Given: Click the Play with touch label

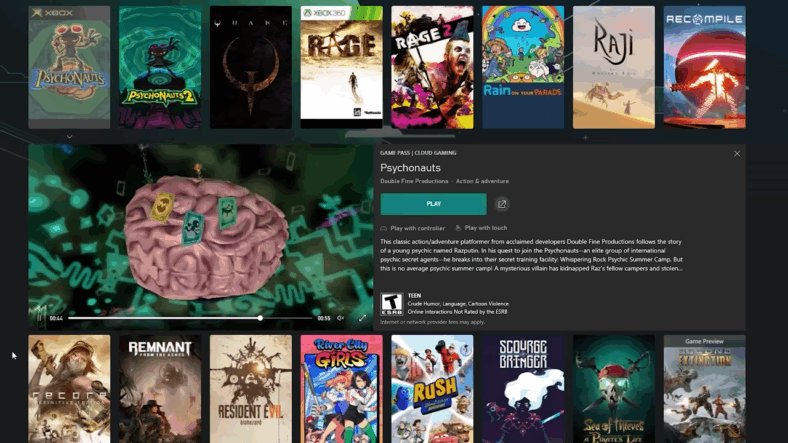Looking at the screenshot, I should tap(485, 228).
